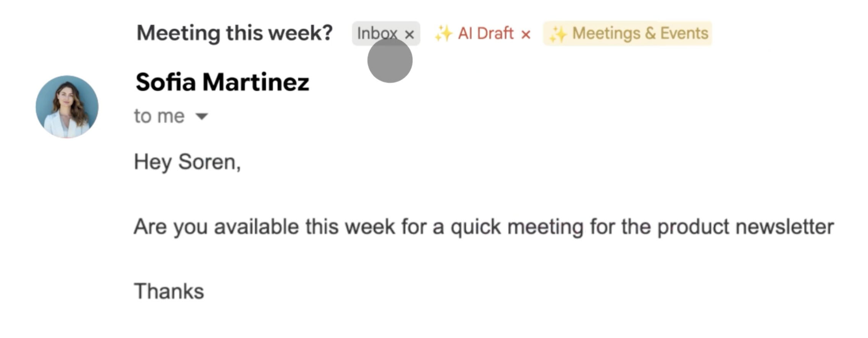Open the AI Draft label
868x338 pixels.
(x=486, y=34)
